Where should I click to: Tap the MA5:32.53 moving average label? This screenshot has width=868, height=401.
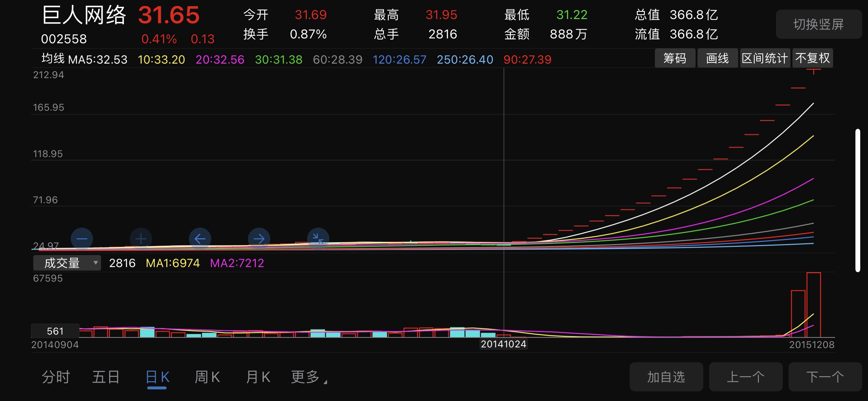(98, 60)
